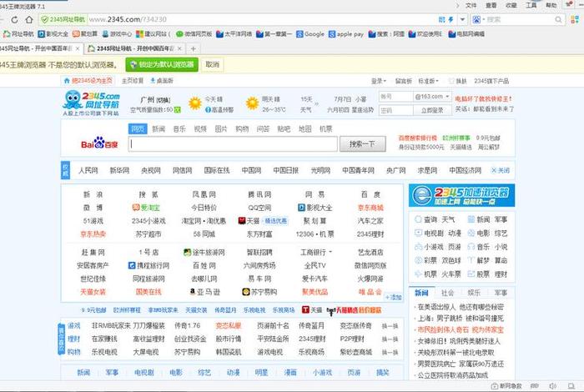
Task: Open the @163.com mail domain dropdown
Action: click(432, 97)
